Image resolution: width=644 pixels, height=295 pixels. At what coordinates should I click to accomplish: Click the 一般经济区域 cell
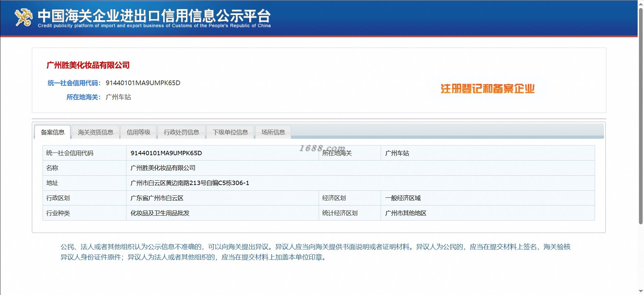coord(488,198)
